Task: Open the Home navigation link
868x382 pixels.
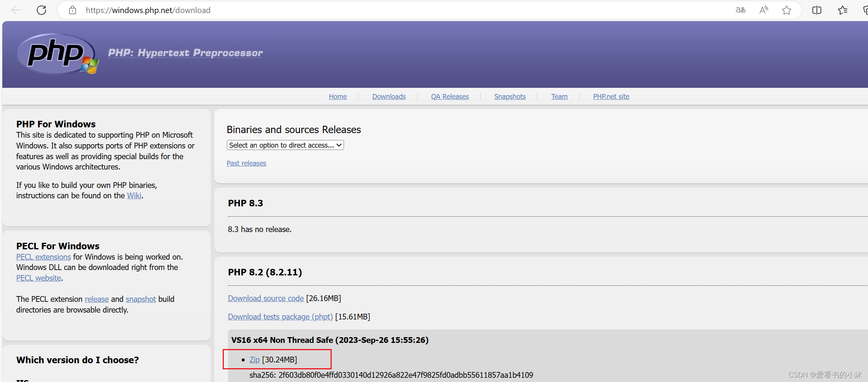Action: coord(338,97)
